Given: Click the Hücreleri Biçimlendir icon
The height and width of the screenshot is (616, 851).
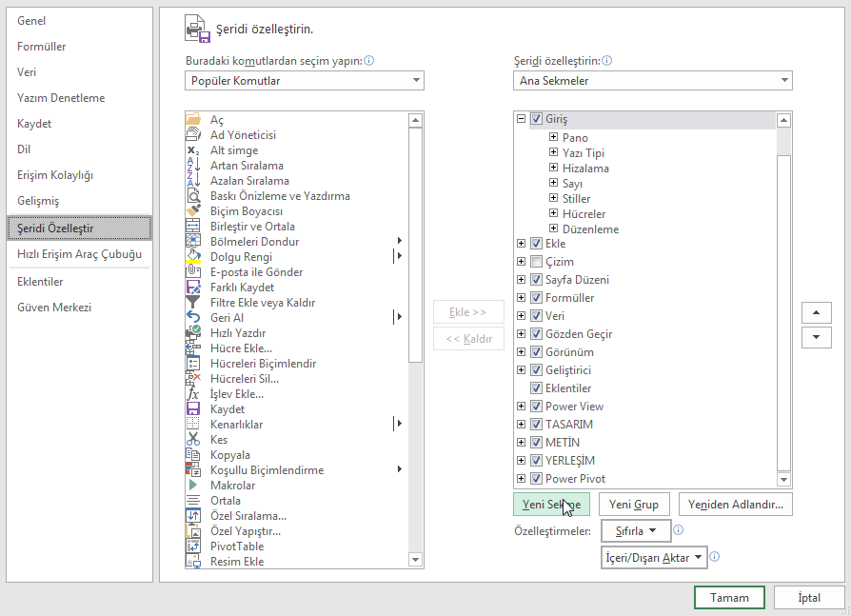Looking at the screenshot, I should pos(193,363).
